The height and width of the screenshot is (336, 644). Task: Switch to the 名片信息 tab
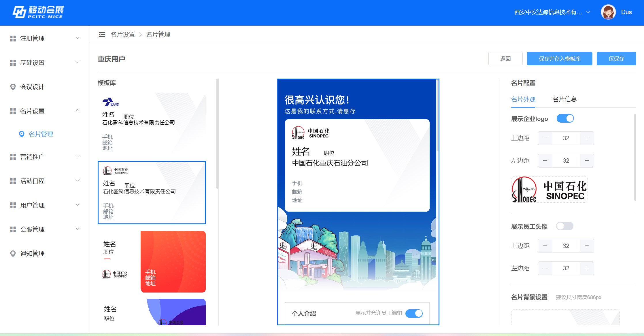[x=565, y=99]
